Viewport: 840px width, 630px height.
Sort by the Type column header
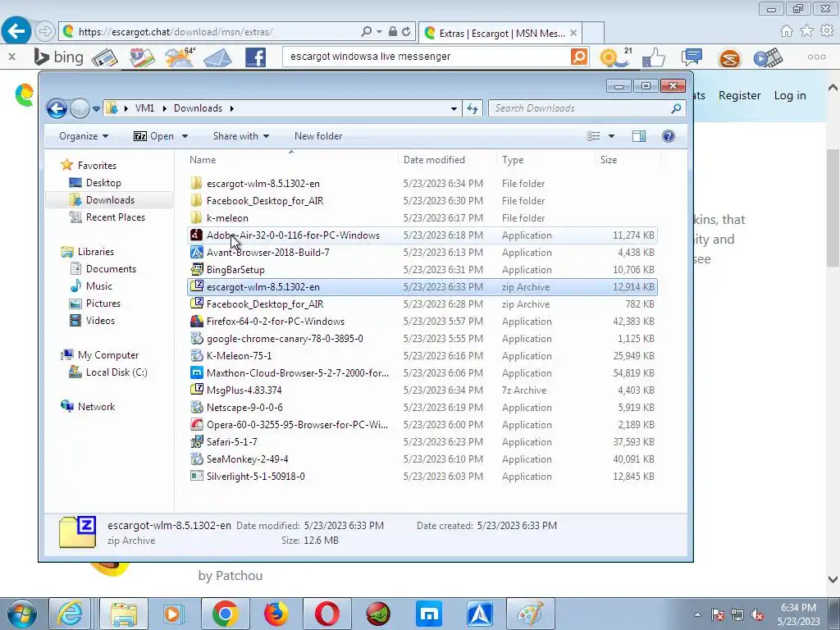click(x=546, y=160)
